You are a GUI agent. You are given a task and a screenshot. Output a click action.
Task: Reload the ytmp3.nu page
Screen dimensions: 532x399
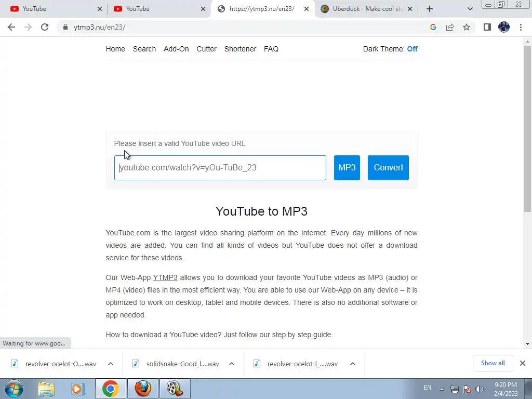click(45, 27)
